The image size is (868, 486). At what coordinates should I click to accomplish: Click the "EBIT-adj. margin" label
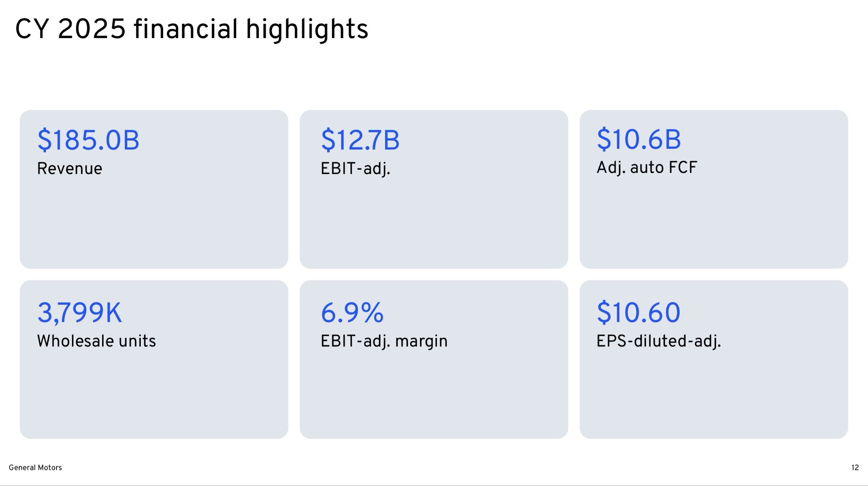pos(384,341)
